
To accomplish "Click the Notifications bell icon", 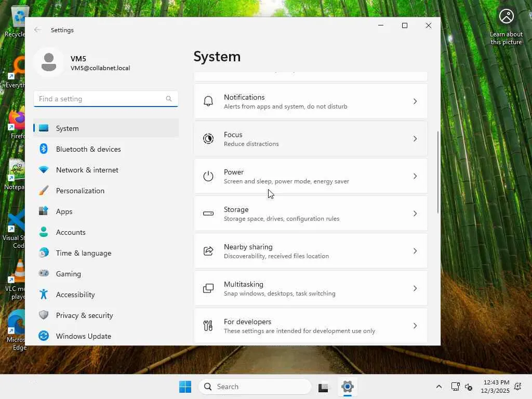I will pyautogui.click(x=208, y=101).
